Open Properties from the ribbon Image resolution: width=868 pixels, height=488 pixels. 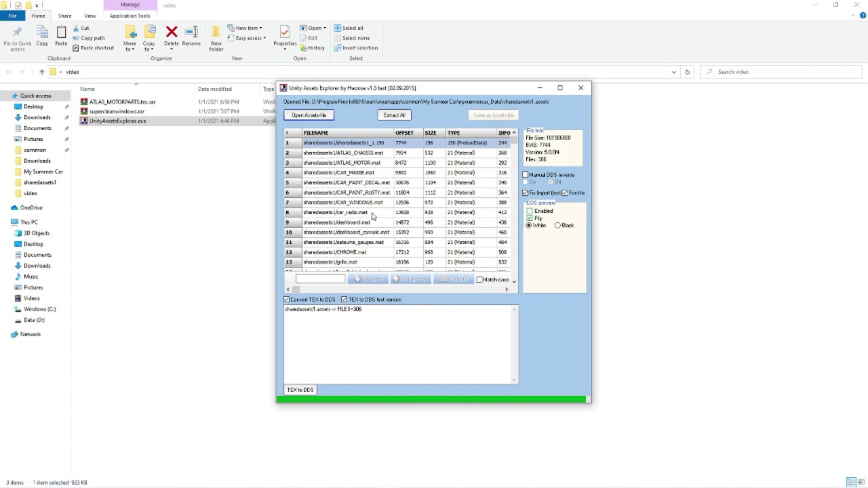coord(285,38)
